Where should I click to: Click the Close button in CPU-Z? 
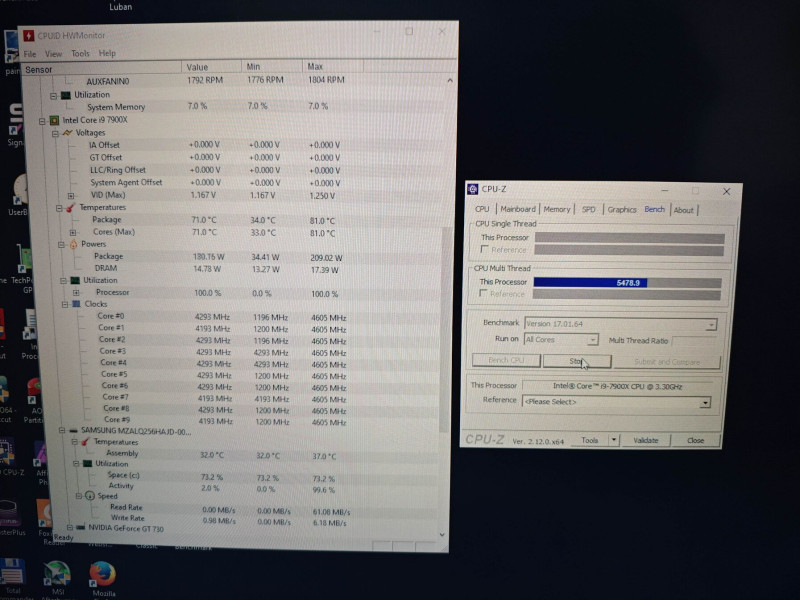(695, 440)
